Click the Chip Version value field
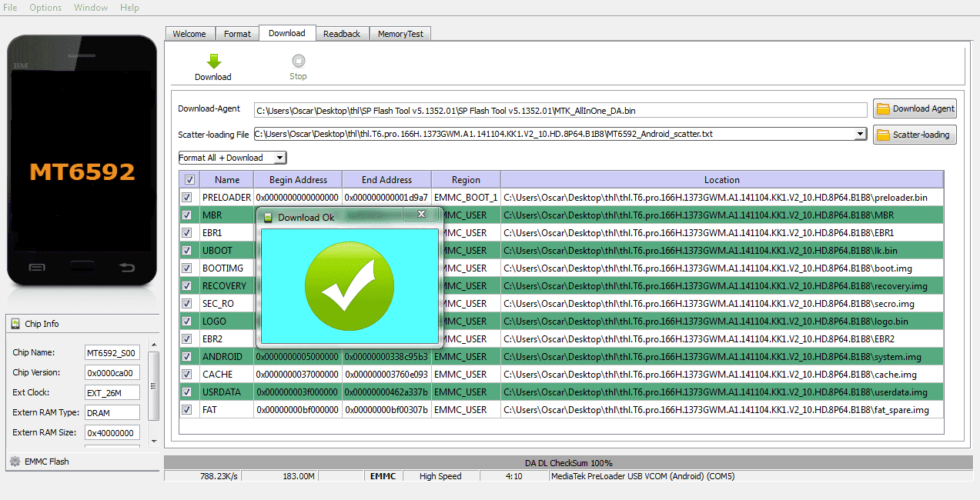 pyautogui.click(x=112, y=373)
